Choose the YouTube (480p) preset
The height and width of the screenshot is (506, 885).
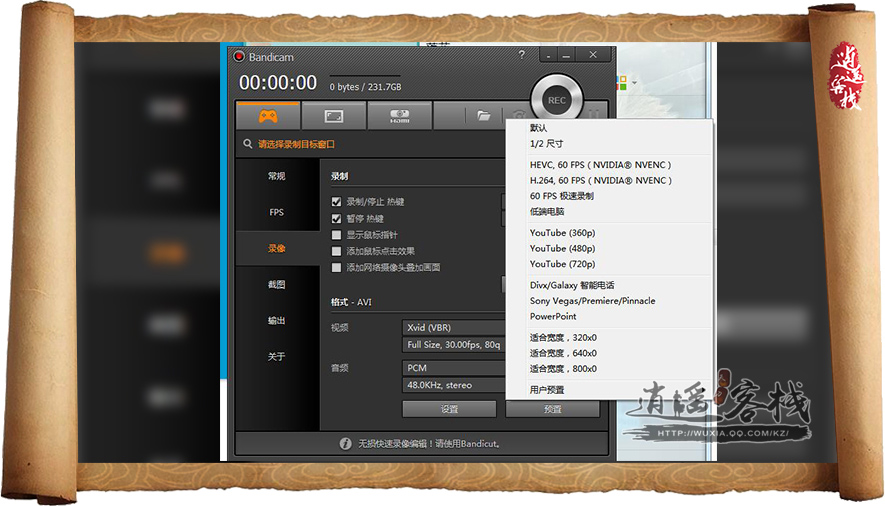click(610, 248)
